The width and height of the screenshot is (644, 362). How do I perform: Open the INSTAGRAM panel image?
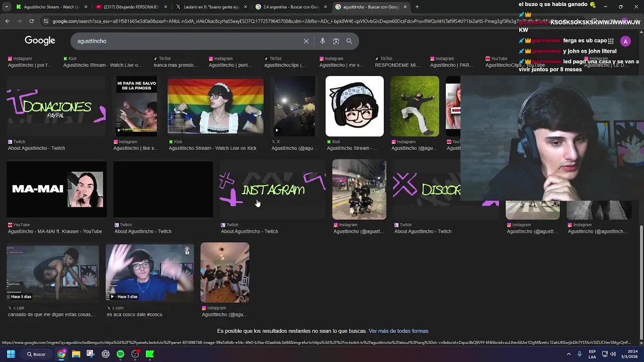coord(273,190)
